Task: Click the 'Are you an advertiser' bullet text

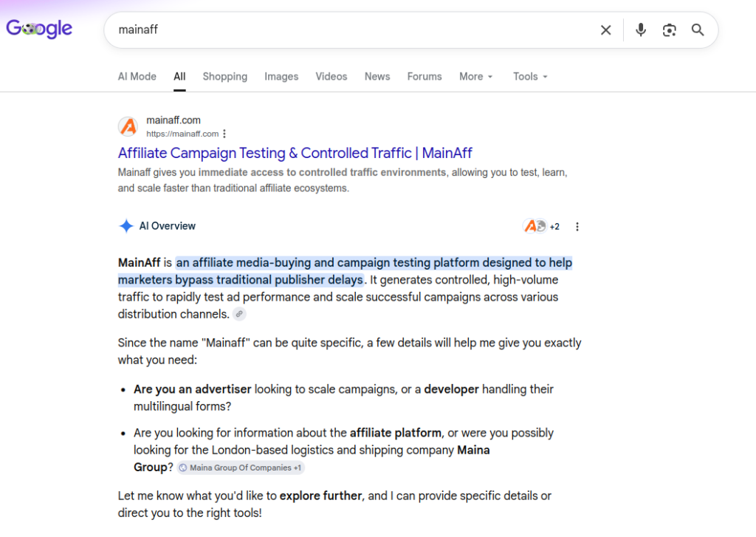Action: pyautogui.click(x=193, y=389)
